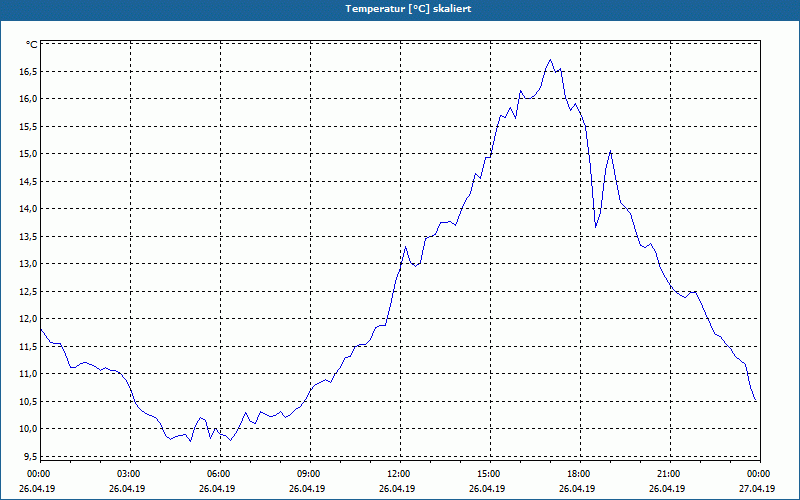Click the 13,0 y-axis label
This screenshot has width=800, height=500.
pos(29,264)
